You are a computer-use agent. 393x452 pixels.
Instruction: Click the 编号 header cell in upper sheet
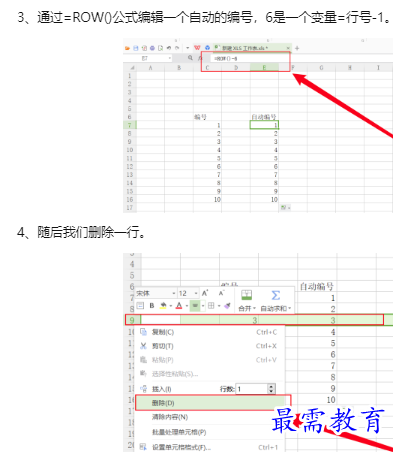pos(207,117)
